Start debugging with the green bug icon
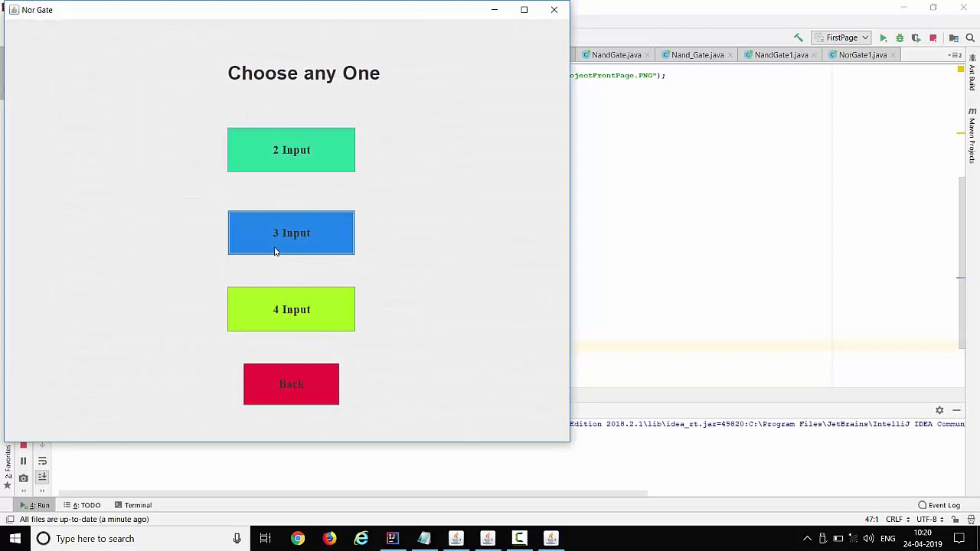 (900, 37)
